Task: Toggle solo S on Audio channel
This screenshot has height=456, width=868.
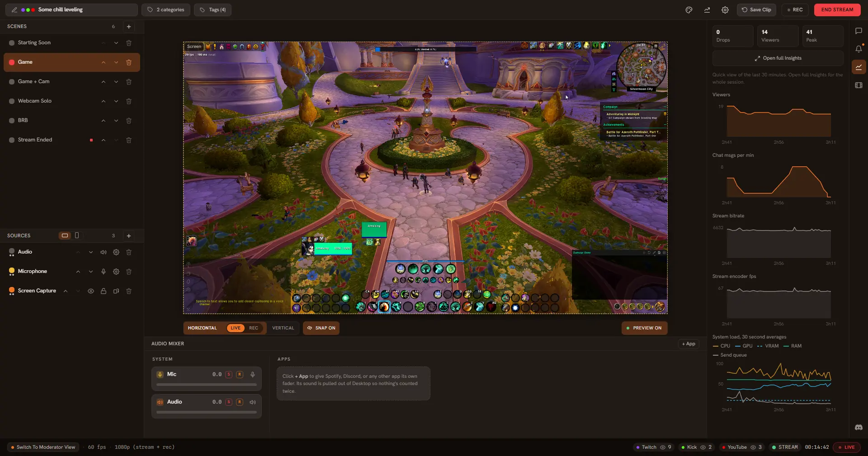Action: coord(229,402)
